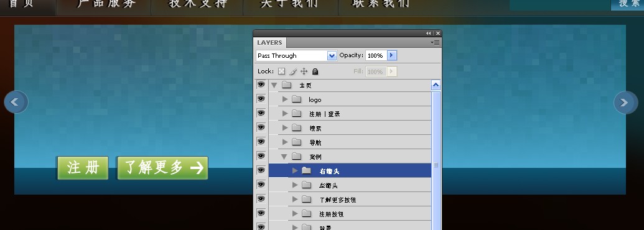
Task: Toggle eye icon for 搜索 group
Action: coord(261,127)
